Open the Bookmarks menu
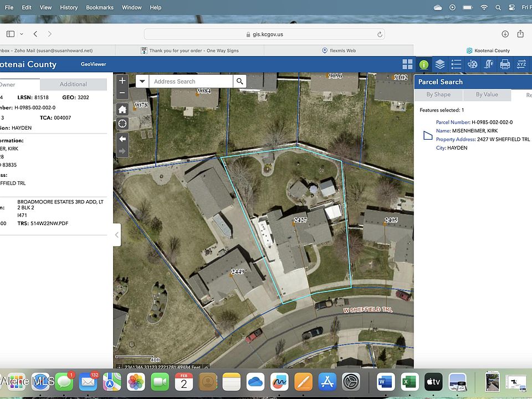This screenshot has width=532, height=399. (100, 7)
